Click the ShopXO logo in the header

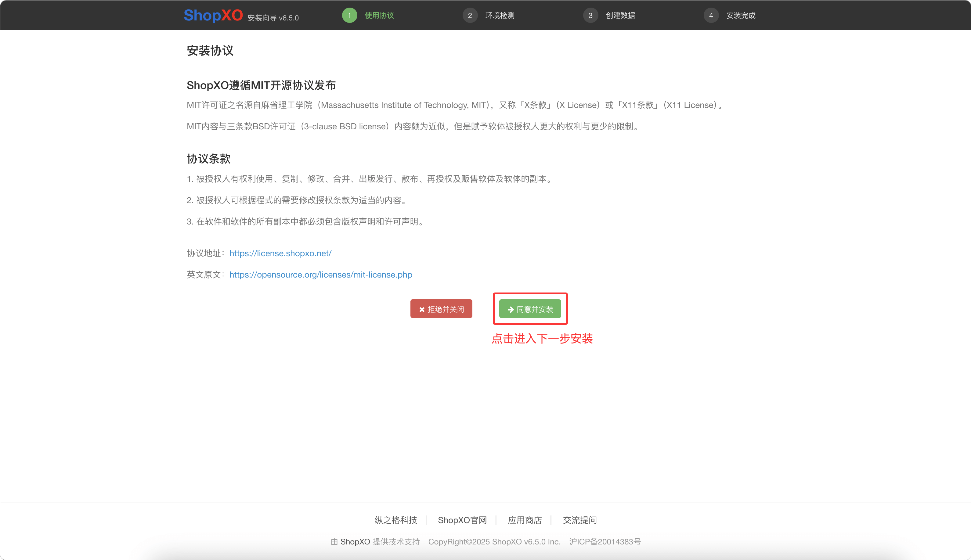214,15
